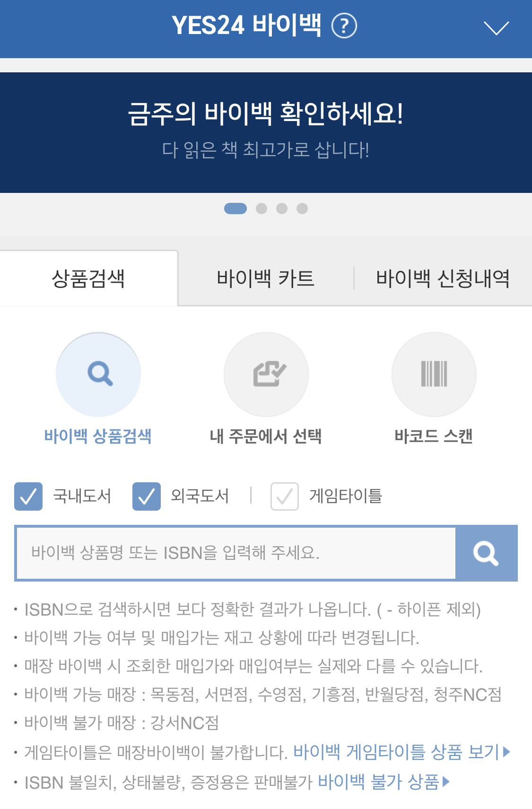Check the 게임타이틀 checkbox
532x809 pixels.
285,496
